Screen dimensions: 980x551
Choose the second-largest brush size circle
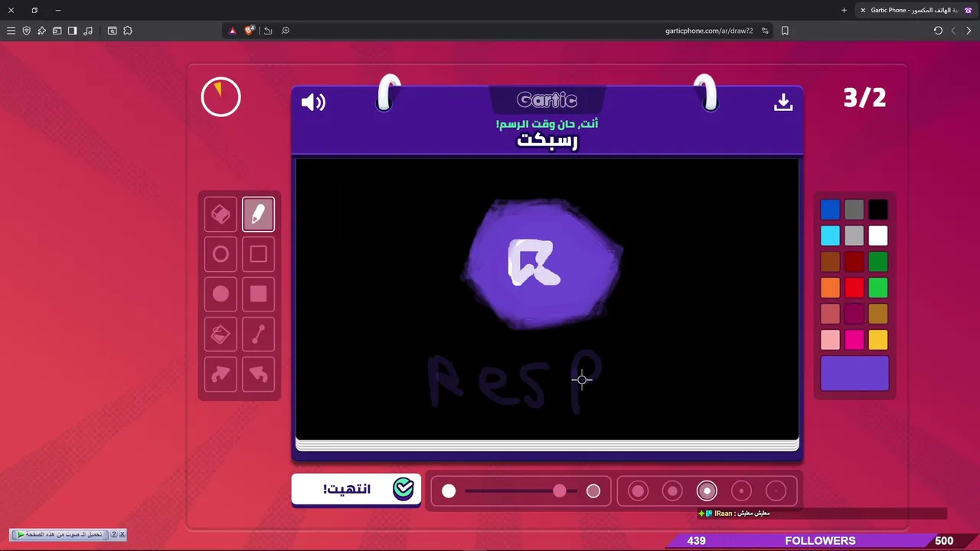[x=672, y=491]
